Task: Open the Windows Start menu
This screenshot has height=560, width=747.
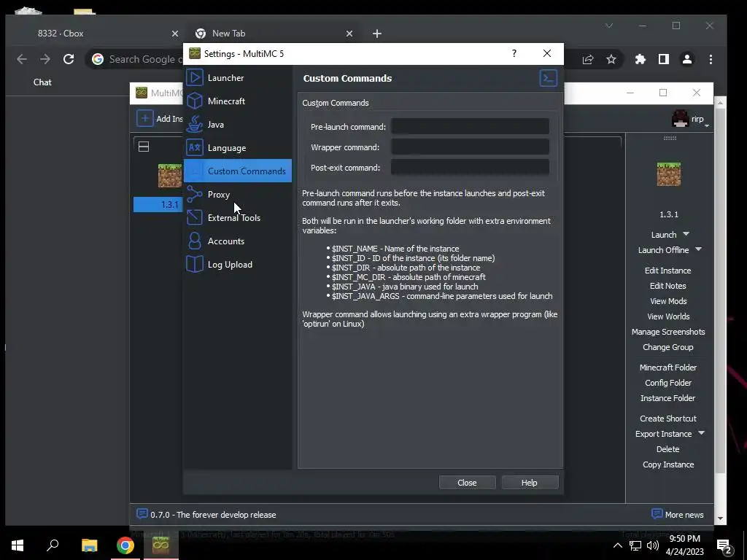Action: click(18, 545)
